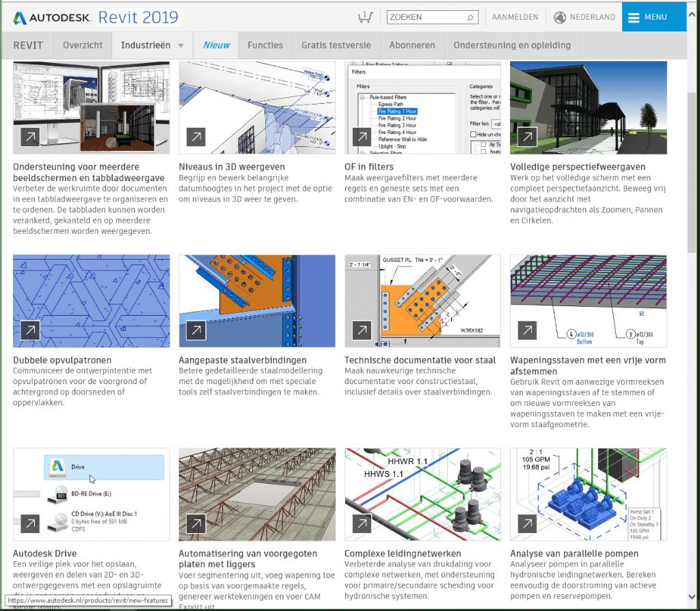Expand arrow icon on Dubbele opvulpatronen image
This screenshot has height=611, width=700.
click(30, 330)
